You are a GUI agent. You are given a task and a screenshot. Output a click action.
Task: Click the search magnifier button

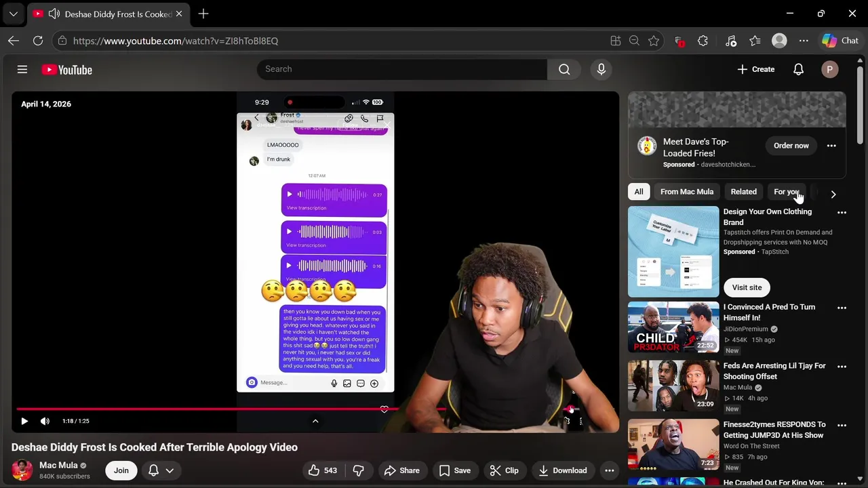(x=564, y=69)
